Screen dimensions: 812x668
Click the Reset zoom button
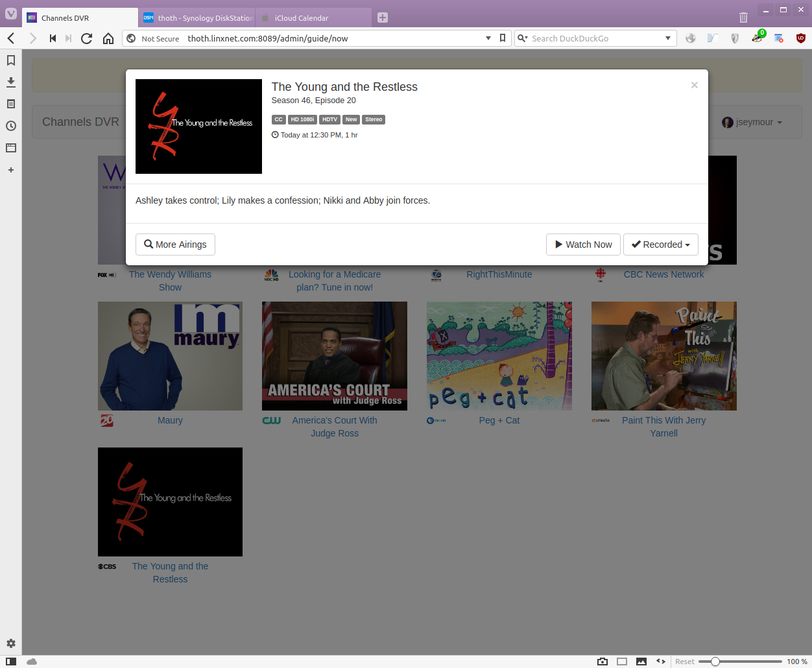(x=684, y=662)
